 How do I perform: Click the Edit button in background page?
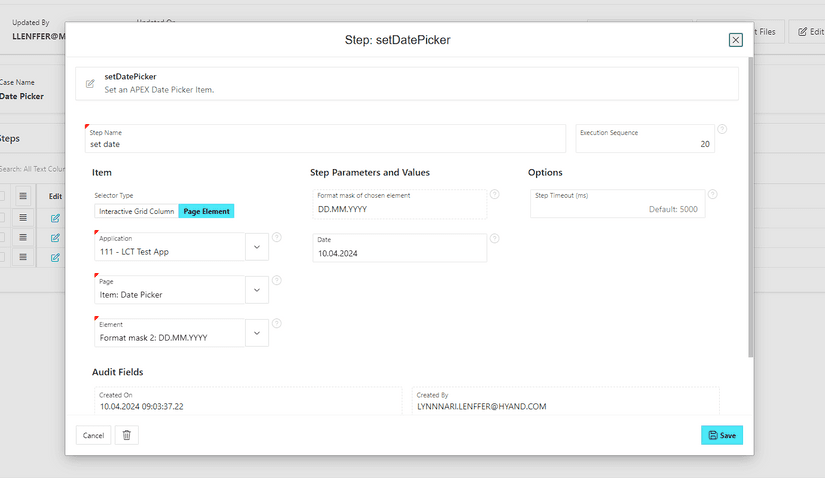(x=809, y=32)
